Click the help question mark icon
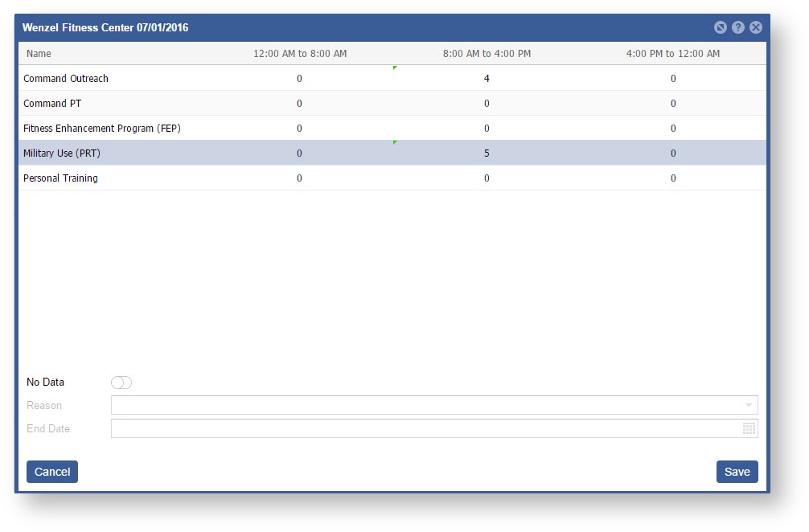This screenshot has width=809, height=532. 738,27
